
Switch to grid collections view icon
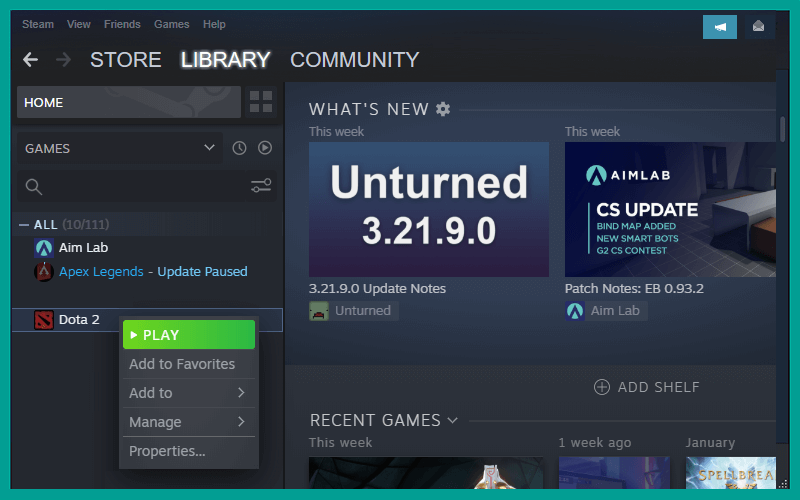261,102
